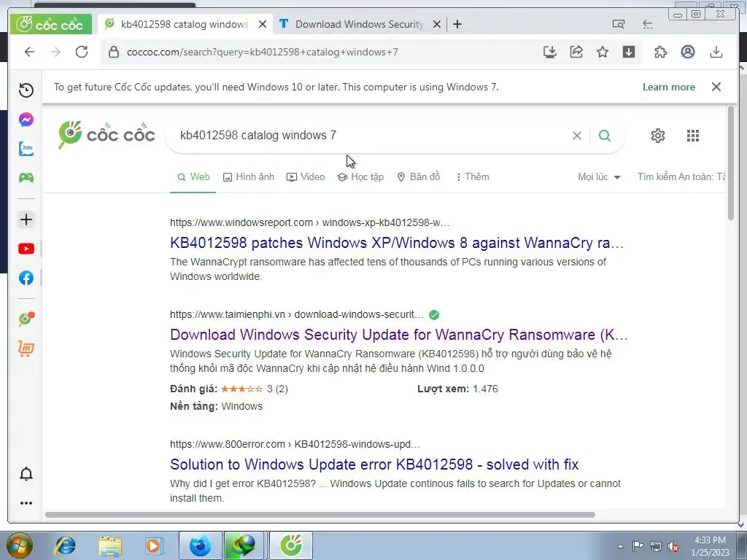
Task: Open the install/save page icon in address bar
Action: 550,52
